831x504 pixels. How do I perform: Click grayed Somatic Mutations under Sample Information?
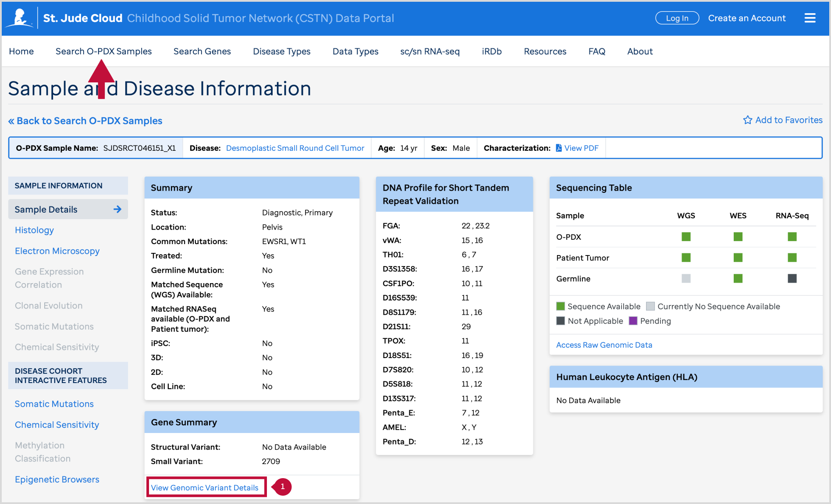[x=54, y=327]
